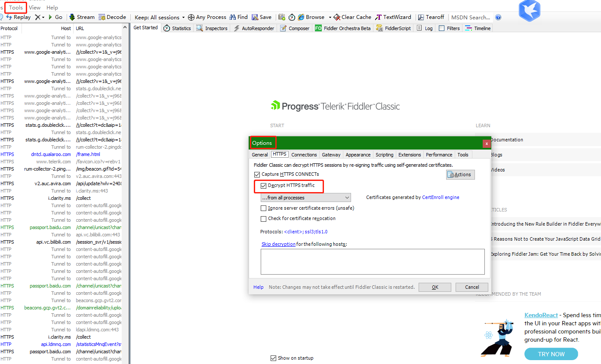601x364 pixels.
Task: Select the api.ldmnq.com session row
Action: 61,344
